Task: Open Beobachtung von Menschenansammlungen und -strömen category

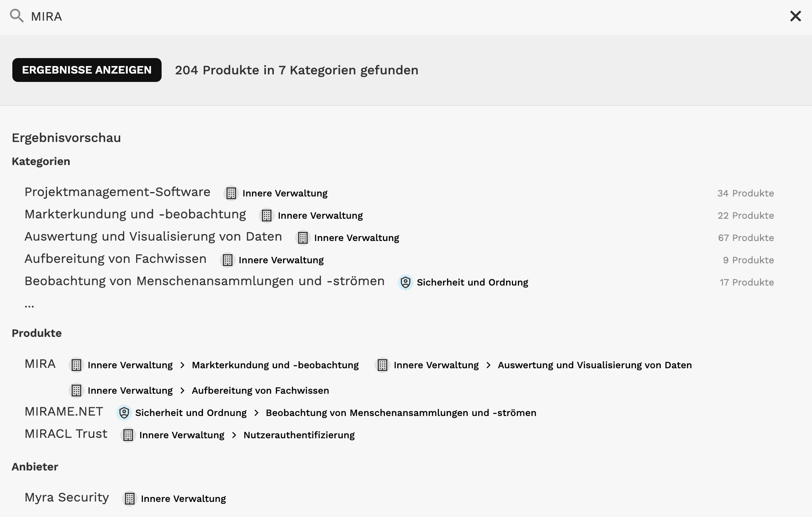Action: tap(205, 281)
